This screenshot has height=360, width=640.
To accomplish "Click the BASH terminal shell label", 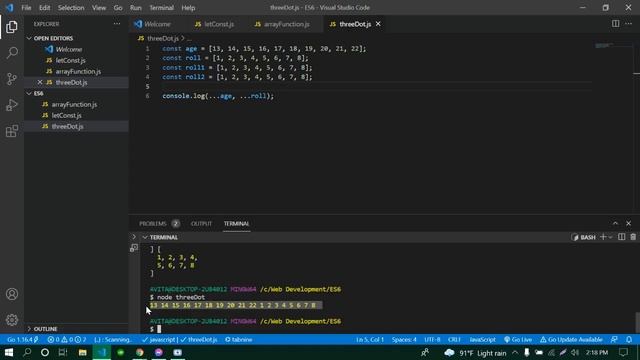I will tap(583, 237).
